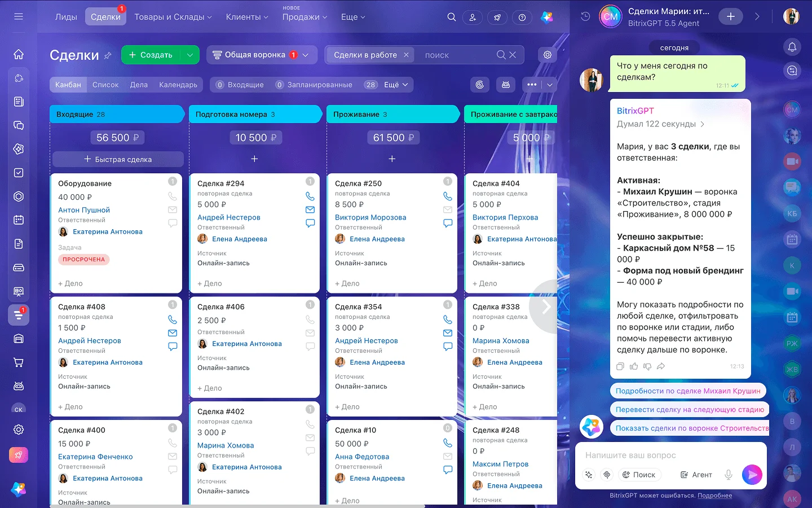Image resolution: width=812 pixels, height=508 pixels.
Task: Clear the search field with X
Action: (513, 55)
